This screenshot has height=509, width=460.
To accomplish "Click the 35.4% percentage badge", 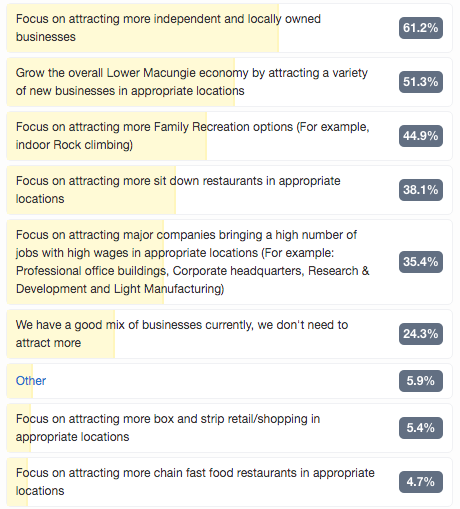I will click(421, 262).
